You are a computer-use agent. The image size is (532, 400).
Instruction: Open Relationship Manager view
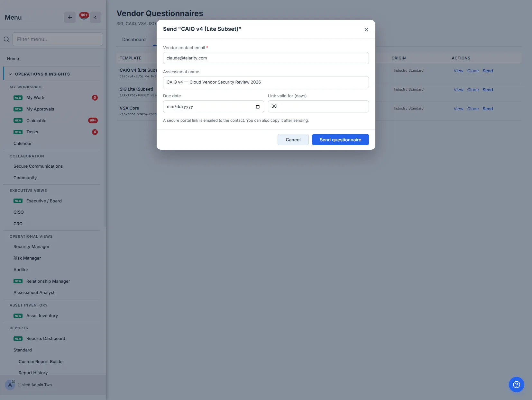48,281
